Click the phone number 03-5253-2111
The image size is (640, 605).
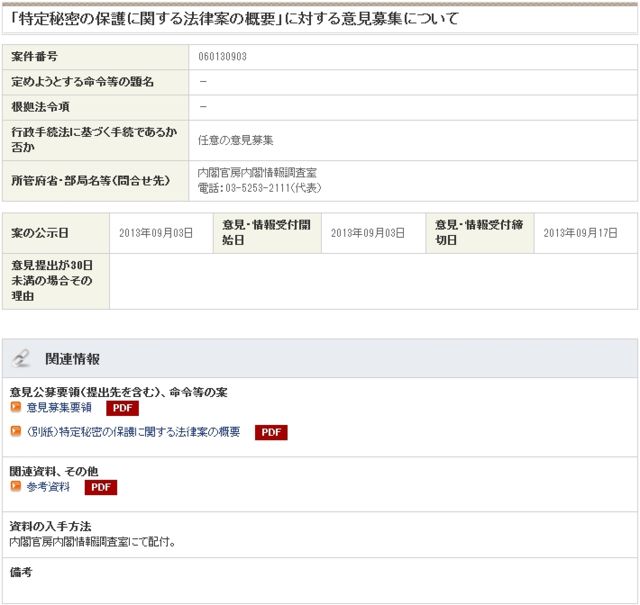pos(259,188)
